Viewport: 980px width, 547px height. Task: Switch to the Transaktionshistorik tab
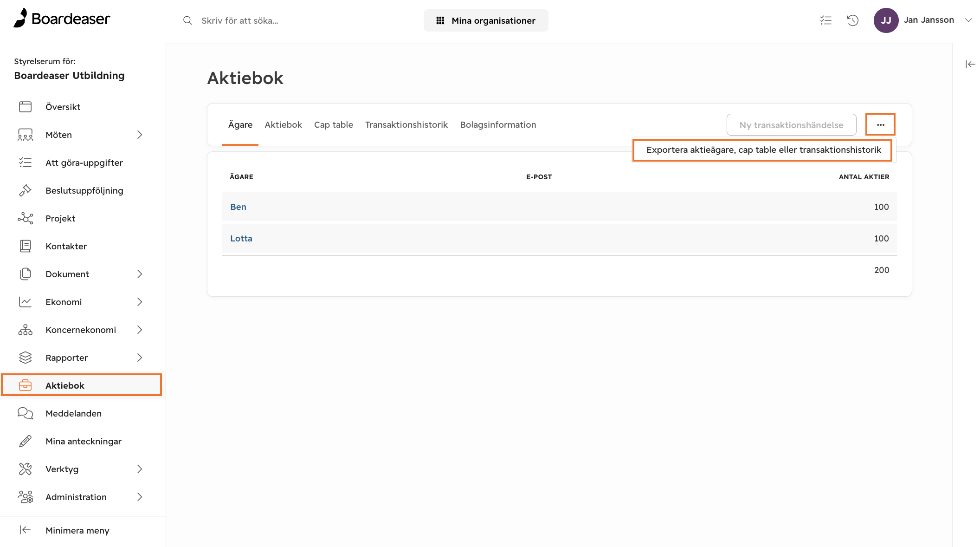tap(406, 124)
